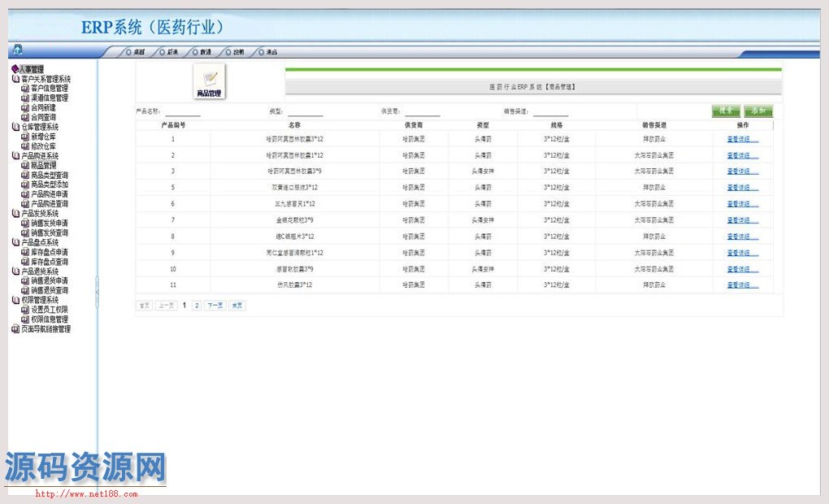
Task: Click the book icon beside 商品类型查询
Action: 25,175
